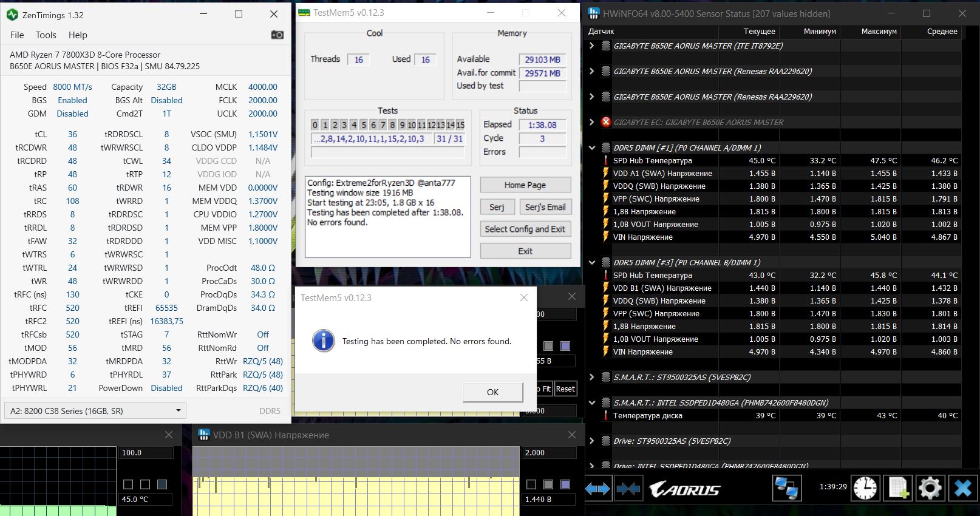Collapse the DDR5 DIMM [#1] sensor group
The width and height of the screenshot is (980, 516).
click(592, 148)
